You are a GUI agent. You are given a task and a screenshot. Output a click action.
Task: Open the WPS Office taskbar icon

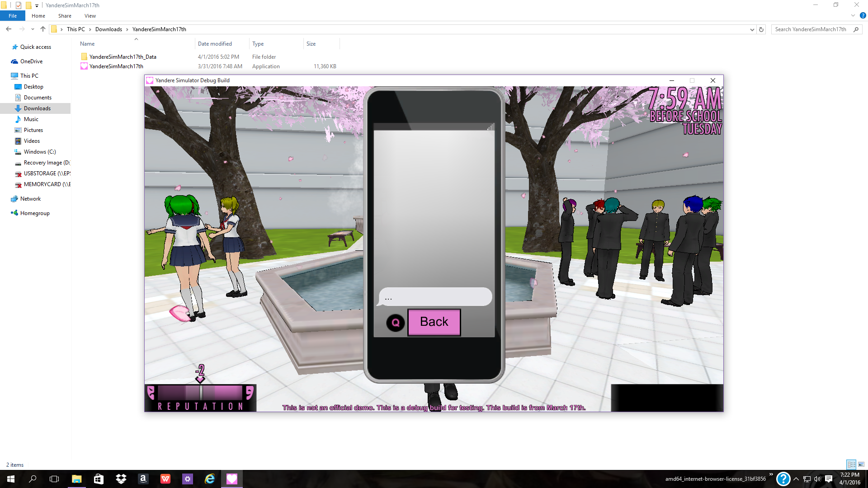point(165,479)
